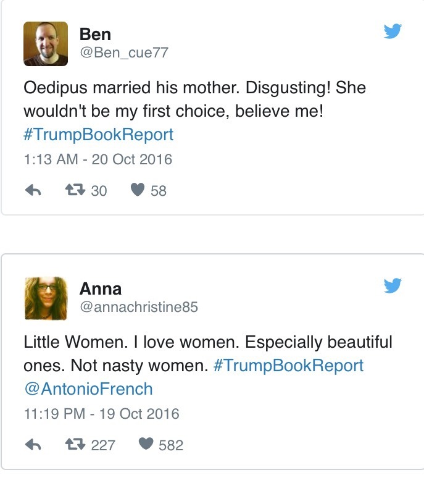424x504 pixels.
Task: Click Twitter bird icon on Anna's tweet
Action: [x=393, y=285]
